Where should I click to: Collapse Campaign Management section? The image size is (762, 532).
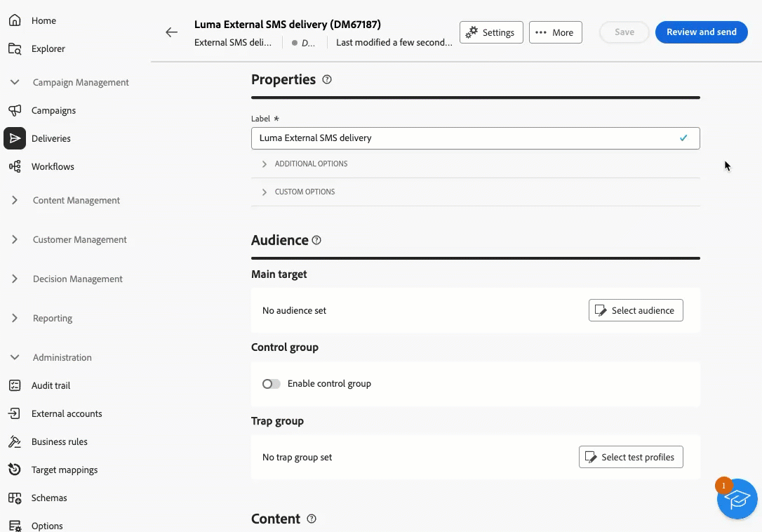[15, 82]
